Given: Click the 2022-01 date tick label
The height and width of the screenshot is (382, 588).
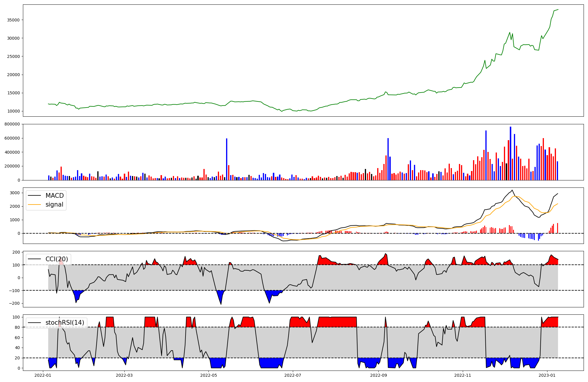Looking at the screenshot, I should click(x=43, y=375).
